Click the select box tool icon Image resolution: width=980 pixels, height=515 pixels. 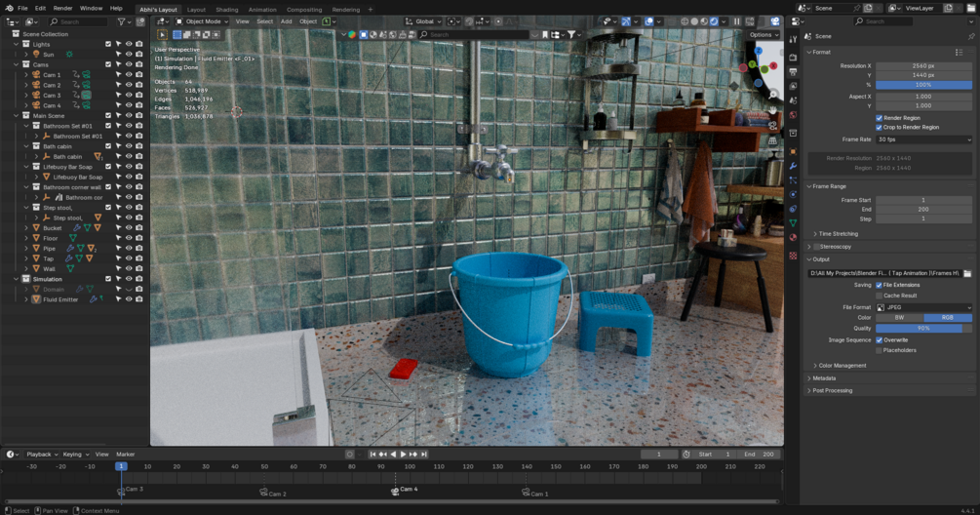(x=163, y=34)
